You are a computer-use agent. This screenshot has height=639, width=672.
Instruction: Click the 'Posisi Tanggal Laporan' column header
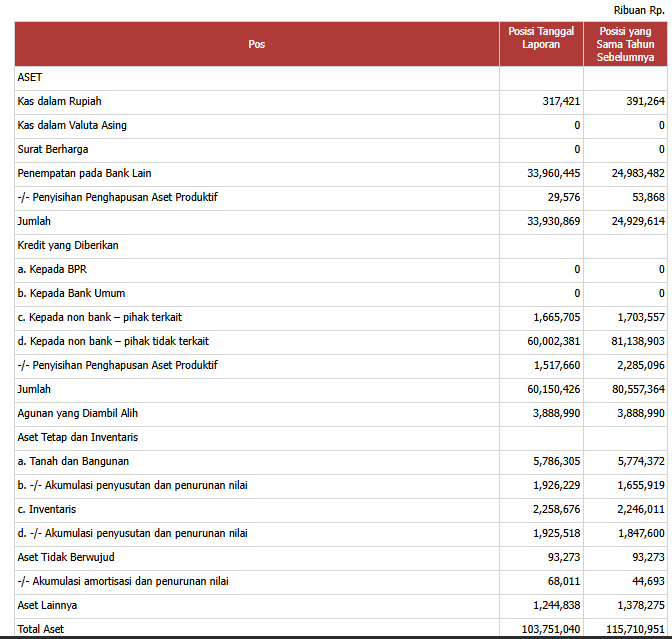(x=541, y=38)
